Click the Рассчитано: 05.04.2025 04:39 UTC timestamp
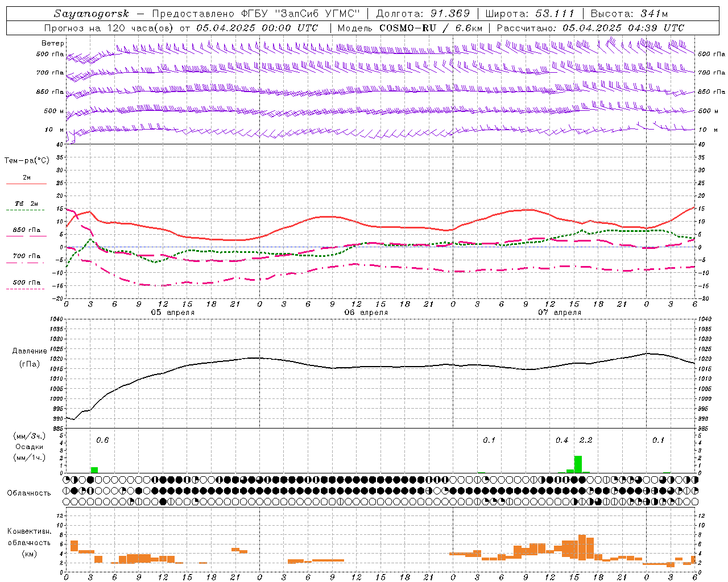 [x=590, y=28]
